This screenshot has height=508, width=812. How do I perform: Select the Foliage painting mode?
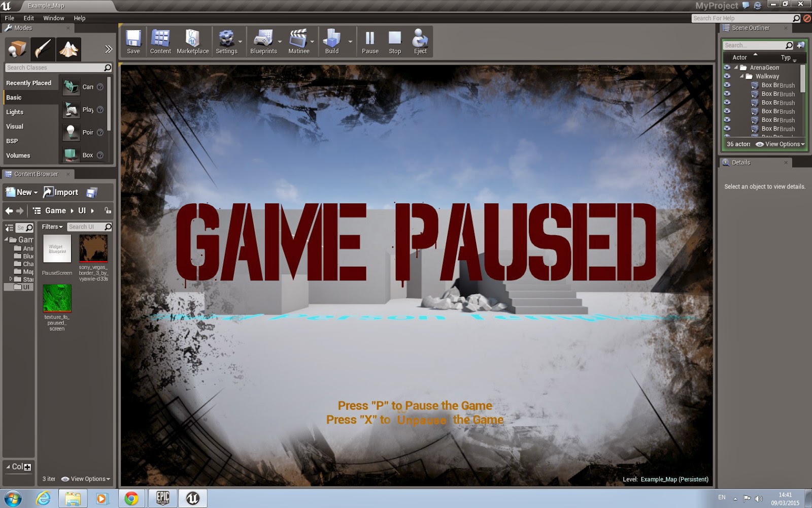coord(42,49)
